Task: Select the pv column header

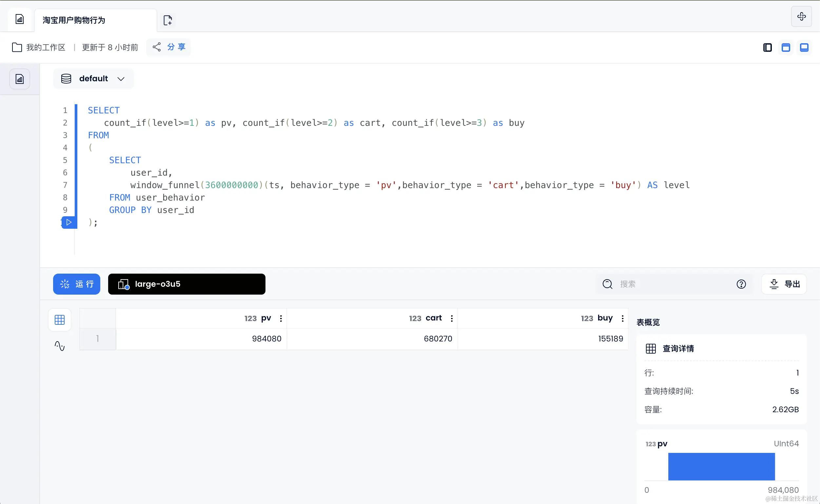Action: tap(201, 318)
